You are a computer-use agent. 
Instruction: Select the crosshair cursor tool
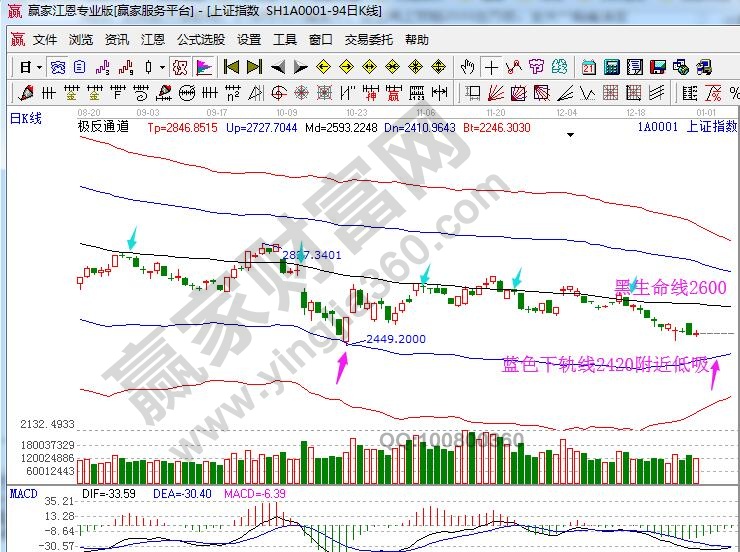(x=491, y=67)
